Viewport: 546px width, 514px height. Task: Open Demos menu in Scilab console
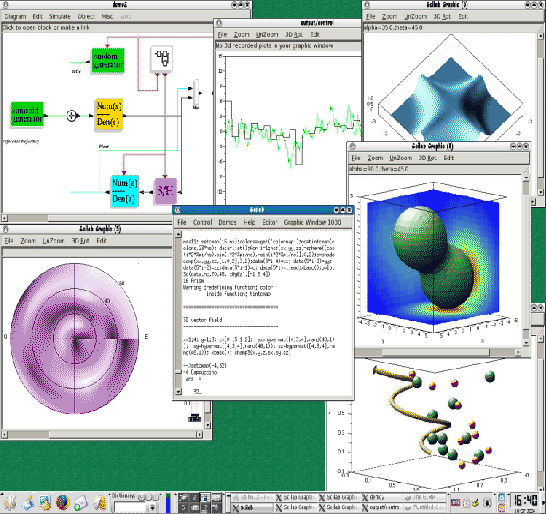(227, 222)
